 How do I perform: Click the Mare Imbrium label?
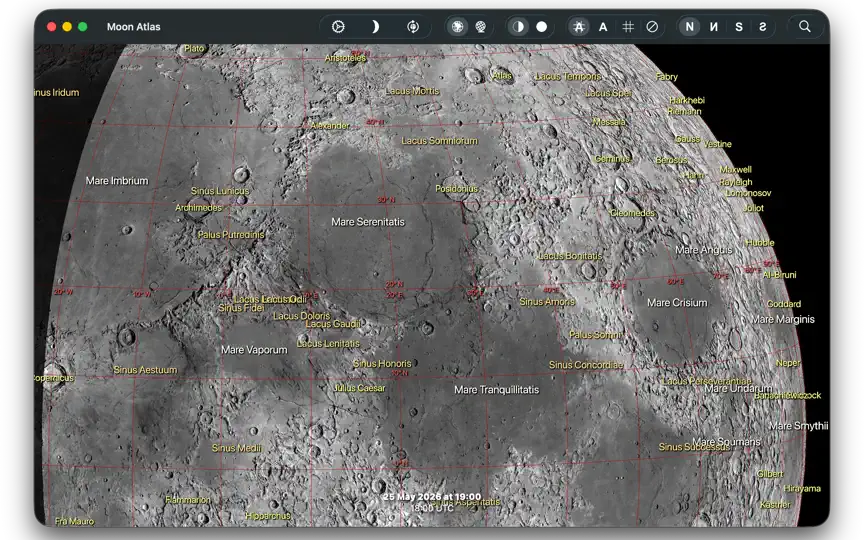117,181
